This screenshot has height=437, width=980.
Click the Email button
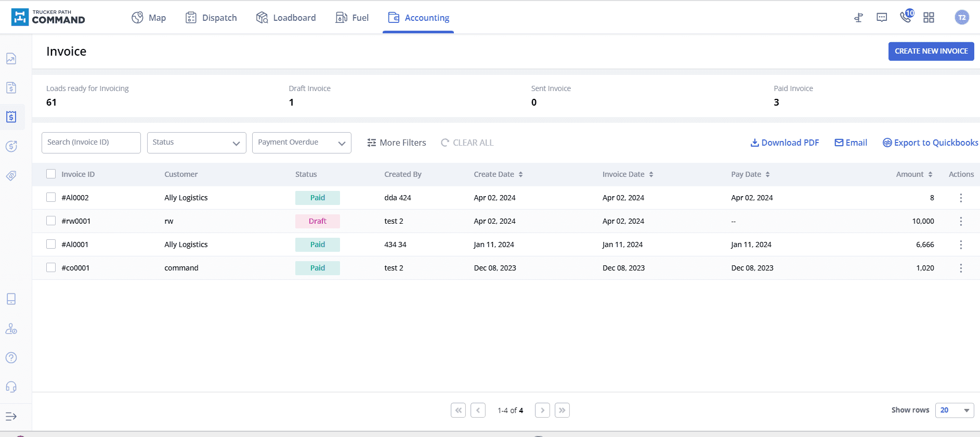click(x=851, y=143)
